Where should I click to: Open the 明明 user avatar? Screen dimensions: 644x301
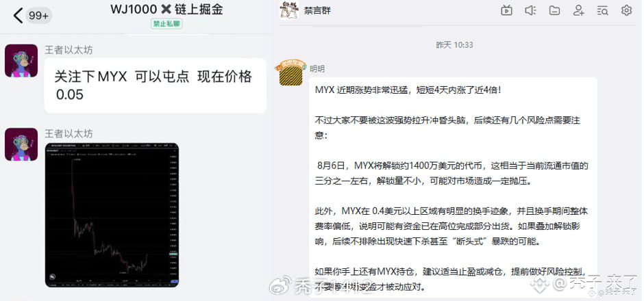tap(291, 73)
